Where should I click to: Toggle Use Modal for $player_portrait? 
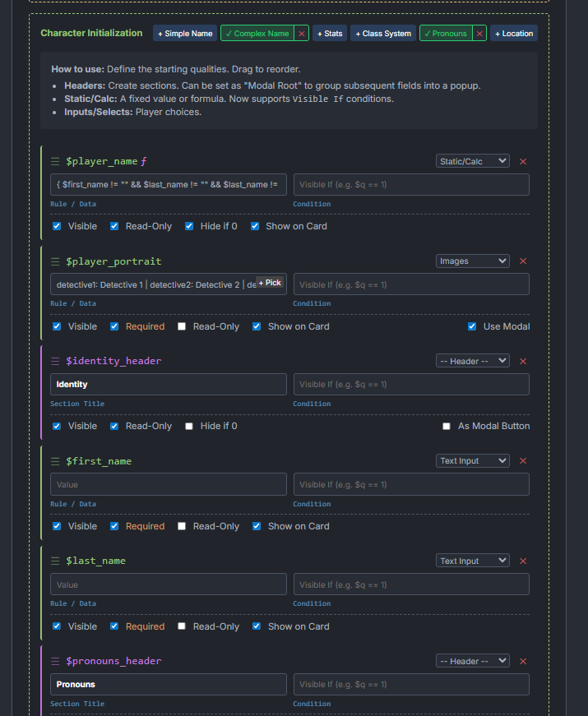(x=472, y=326)
